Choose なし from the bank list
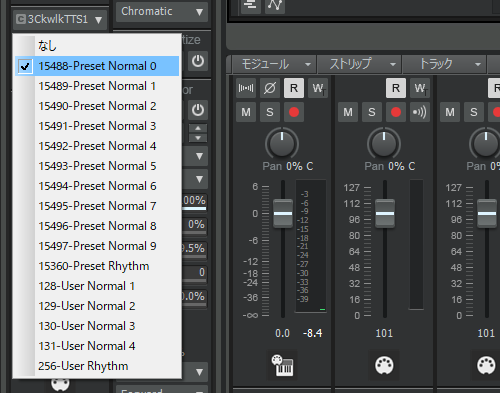The height and width of the screenshot is (393, 500). coord(97,46)
